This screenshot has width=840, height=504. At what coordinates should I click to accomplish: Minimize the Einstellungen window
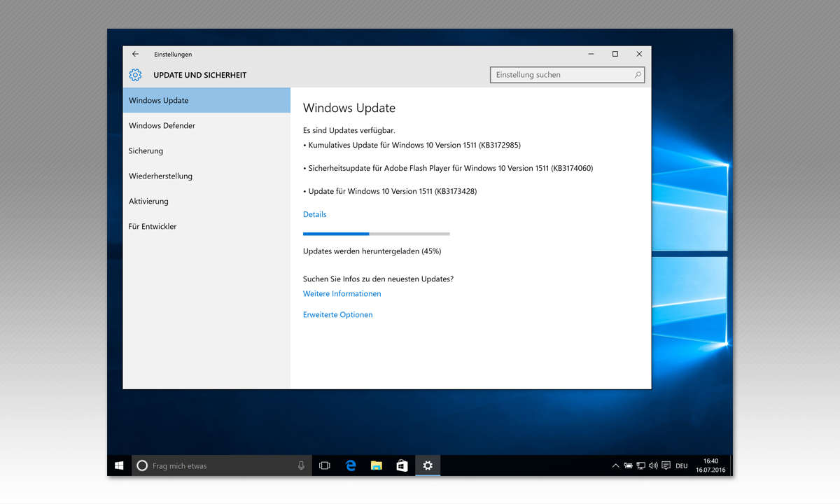coord(591,54)
